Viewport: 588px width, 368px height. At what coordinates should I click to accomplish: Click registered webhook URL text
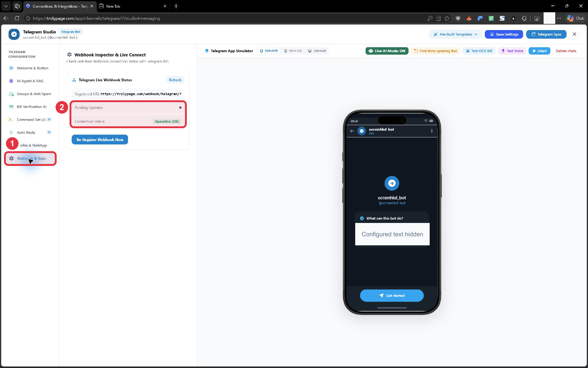coord(141,94)
